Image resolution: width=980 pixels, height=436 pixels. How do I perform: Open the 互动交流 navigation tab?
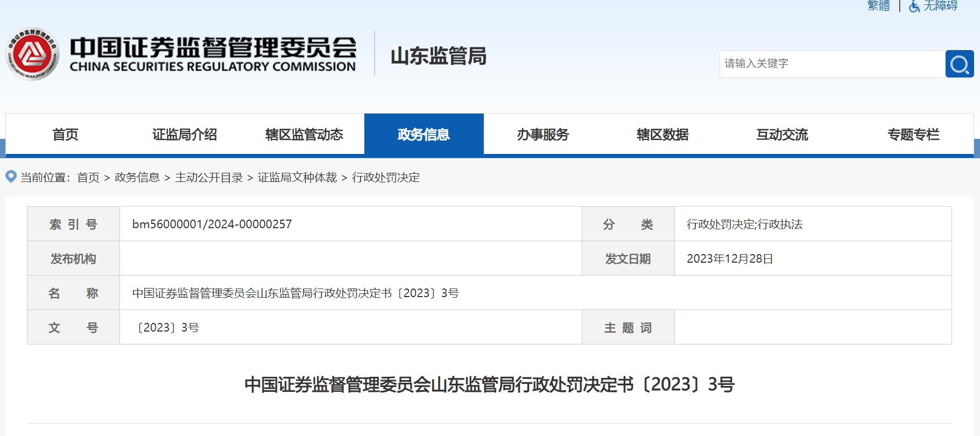(x=782, y=134)
